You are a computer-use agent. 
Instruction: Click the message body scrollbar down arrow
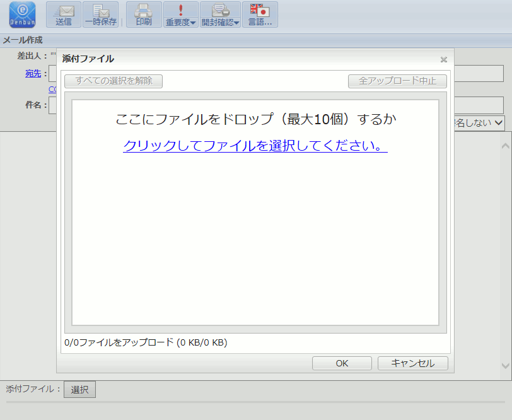point(505,366)
